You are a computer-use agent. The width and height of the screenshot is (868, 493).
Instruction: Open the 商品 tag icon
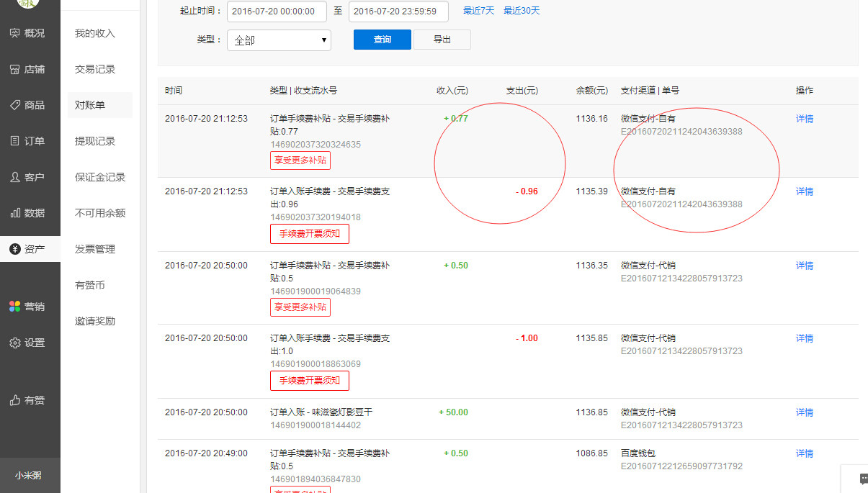(14, 105)
